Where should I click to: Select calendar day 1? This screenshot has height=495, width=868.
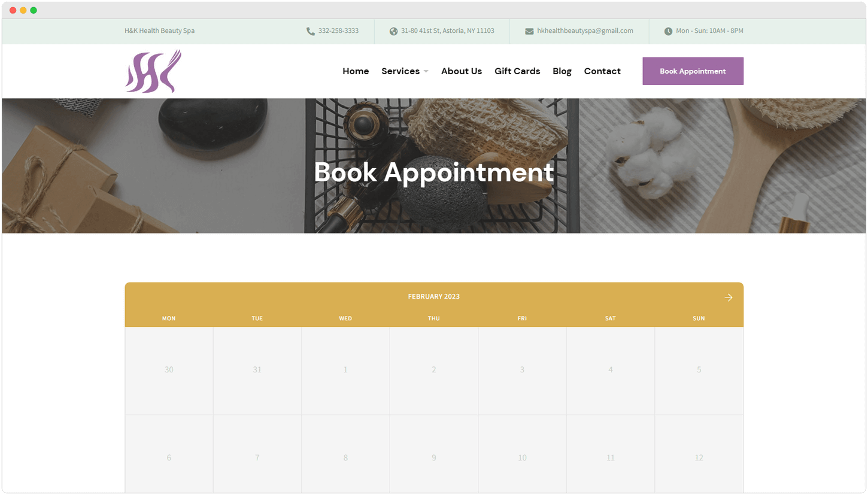click(x=345, y=370)
